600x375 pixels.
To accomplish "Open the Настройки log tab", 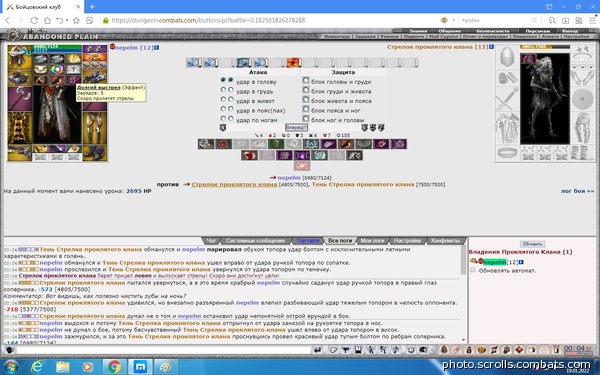I will (407, 241).
